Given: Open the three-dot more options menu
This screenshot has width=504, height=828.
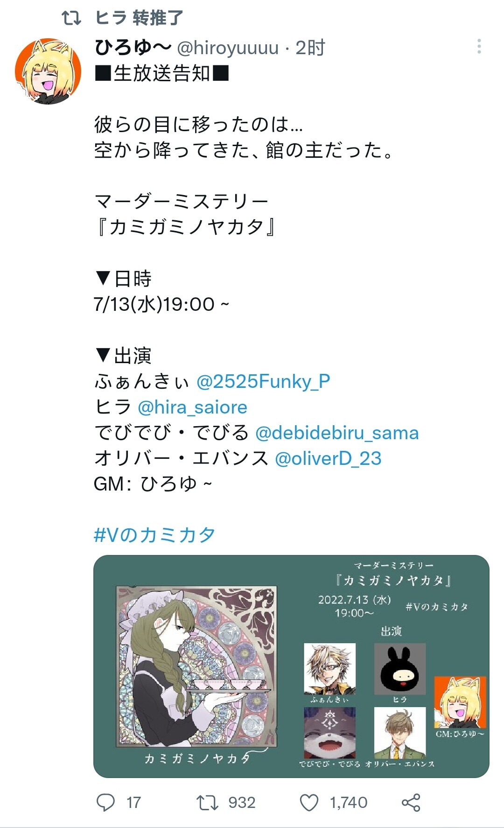Looking at the screenshot, I should [x=479, y=46].
